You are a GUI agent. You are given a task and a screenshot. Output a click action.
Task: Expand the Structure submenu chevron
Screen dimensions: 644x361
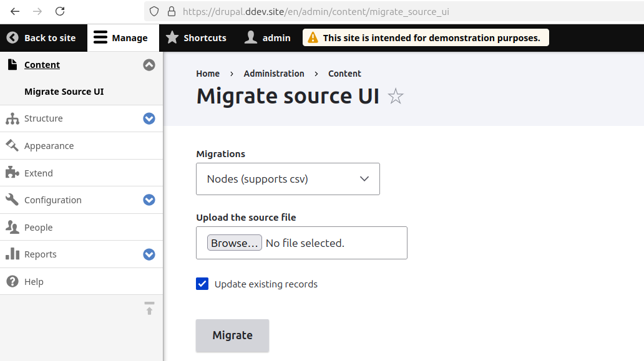click(149, 118)
